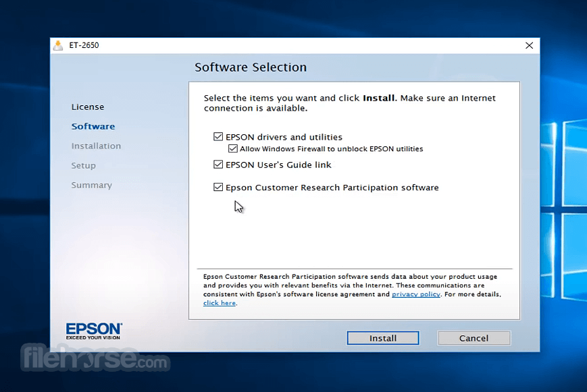Click the 'Select the items you want' instruction text
This screenshot has height=392, width=587.
pyautogui.click(x=350, y=103)
